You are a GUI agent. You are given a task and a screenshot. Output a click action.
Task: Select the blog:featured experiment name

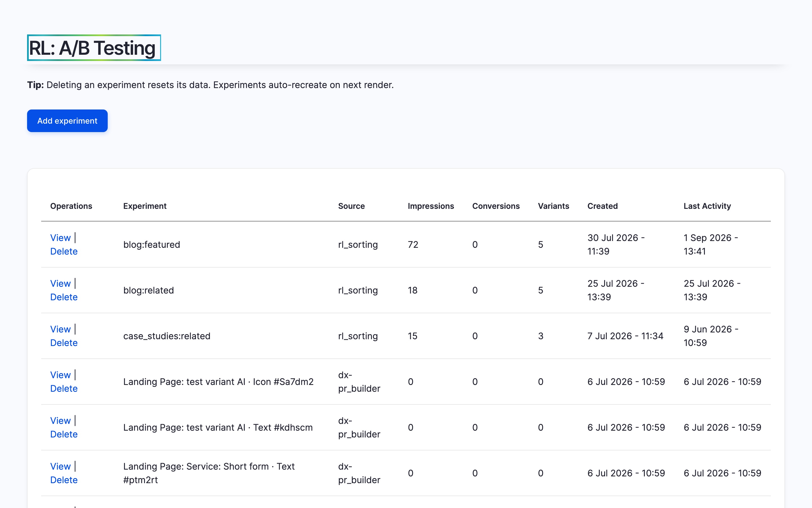[x=152, y=245]
